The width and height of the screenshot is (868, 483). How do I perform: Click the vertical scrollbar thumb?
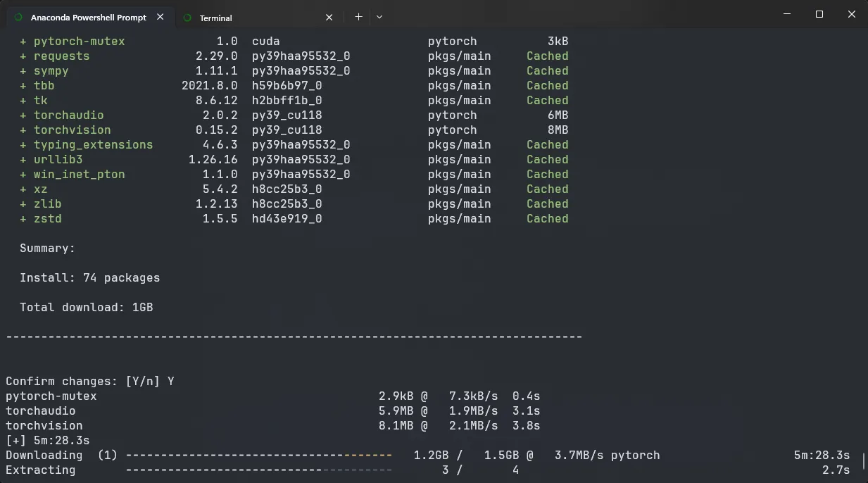pyautogui.click(x=864, y=462)
